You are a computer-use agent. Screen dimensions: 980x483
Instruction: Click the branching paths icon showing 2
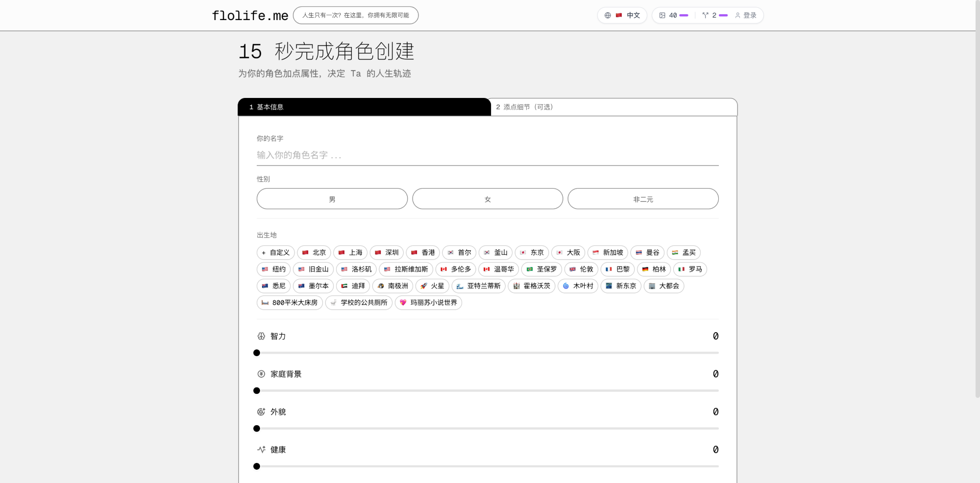[705, 15]
